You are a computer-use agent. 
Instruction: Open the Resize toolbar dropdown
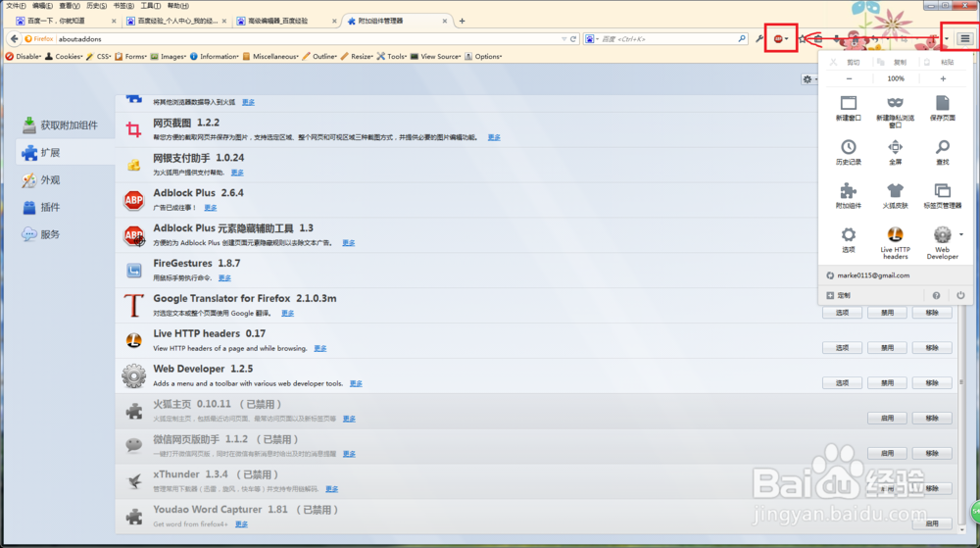[357, 56]
